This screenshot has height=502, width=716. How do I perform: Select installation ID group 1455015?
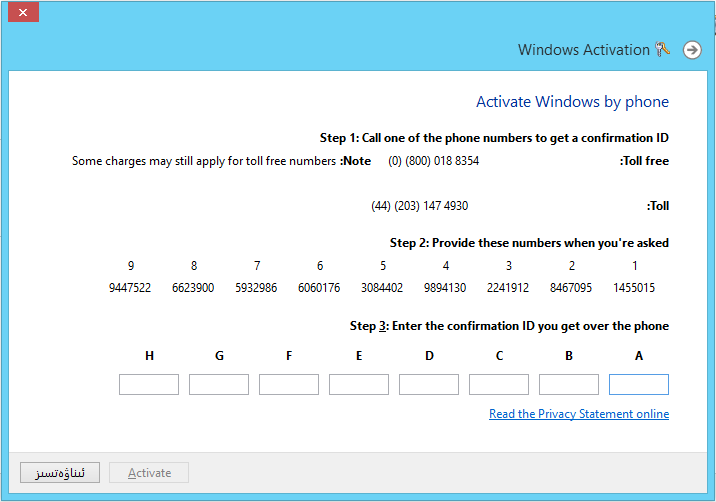[634, 288]
